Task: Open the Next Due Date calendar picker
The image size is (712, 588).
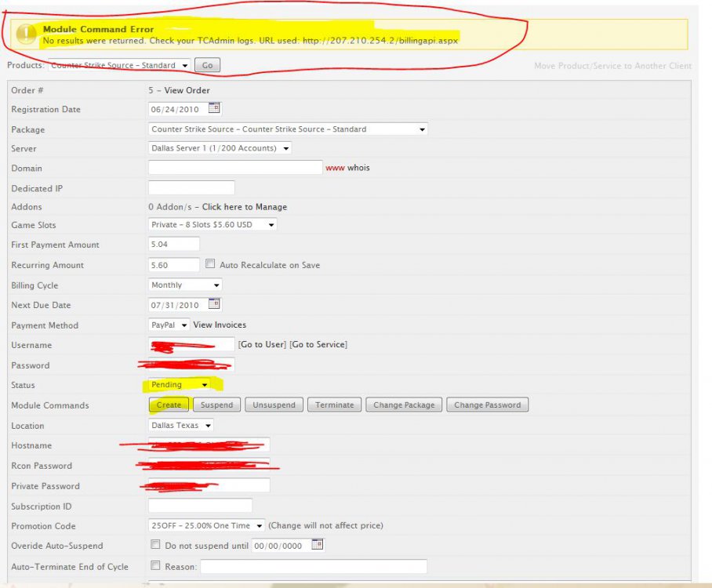Action: (x=213, y=304)
